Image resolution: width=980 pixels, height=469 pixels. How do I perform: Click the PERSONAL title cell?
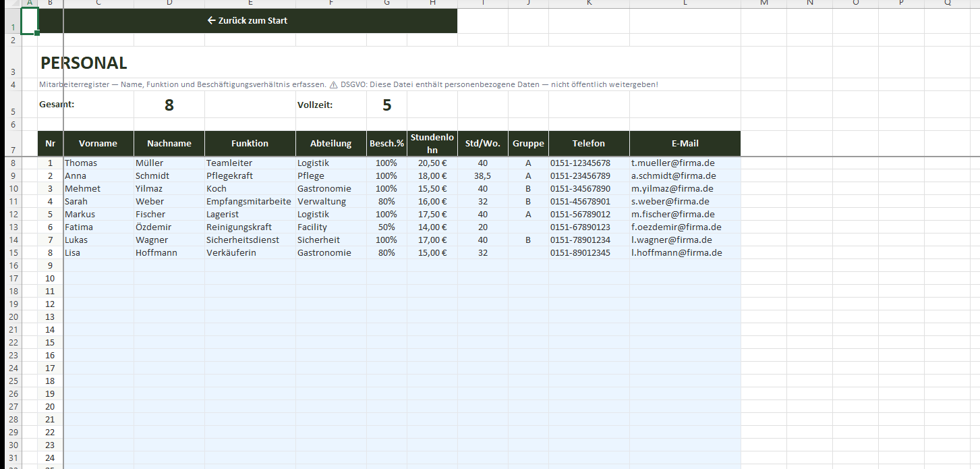click(x=84, y=63)
